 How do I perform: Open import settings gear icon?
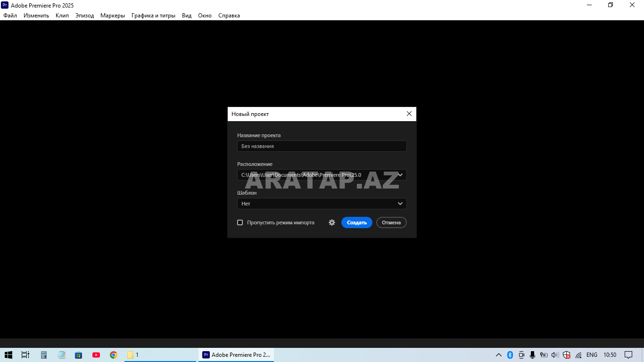(332, 222)
